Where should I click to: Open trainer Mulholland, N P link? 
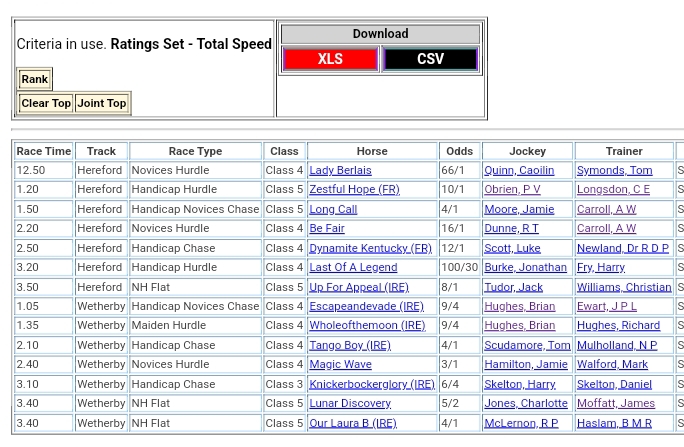pyautogui.click(x=617, y=345)
